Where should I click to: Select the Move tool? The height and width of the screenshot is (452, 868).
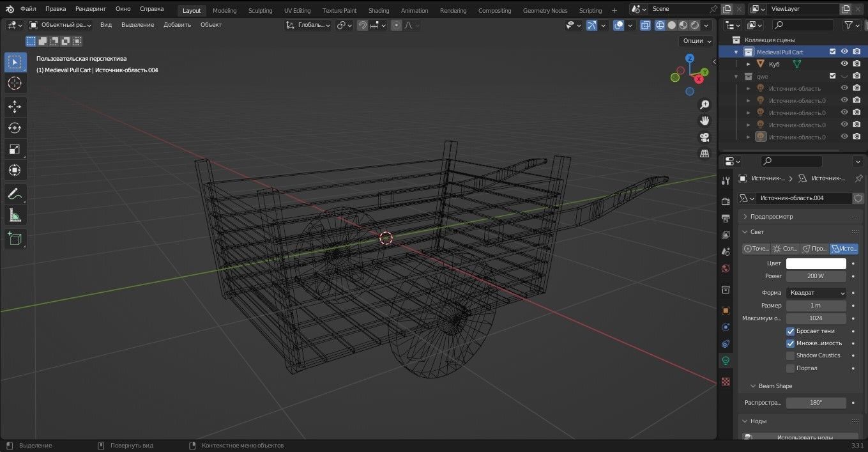[15, 107]
